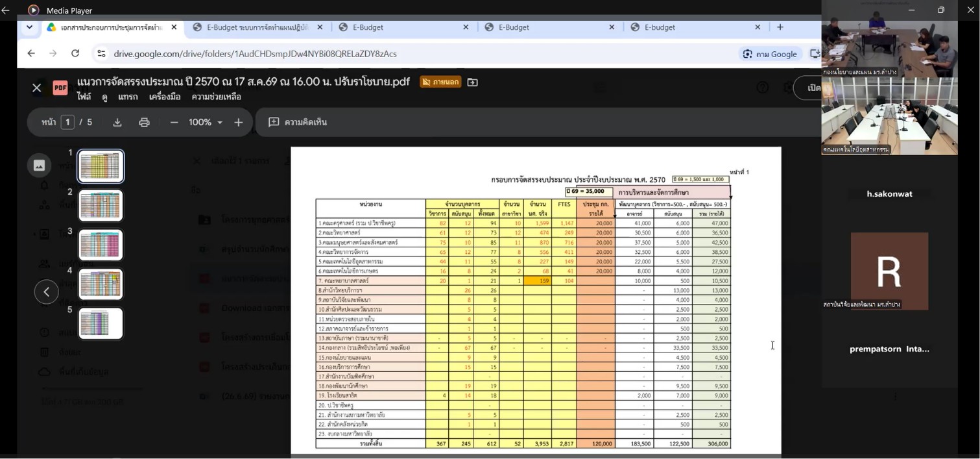Image resolution: width=980 pixels, height=459 pixels.
Task: Click the move-to-folder icon beside ภายนอก
Action: tap(473, 82)
